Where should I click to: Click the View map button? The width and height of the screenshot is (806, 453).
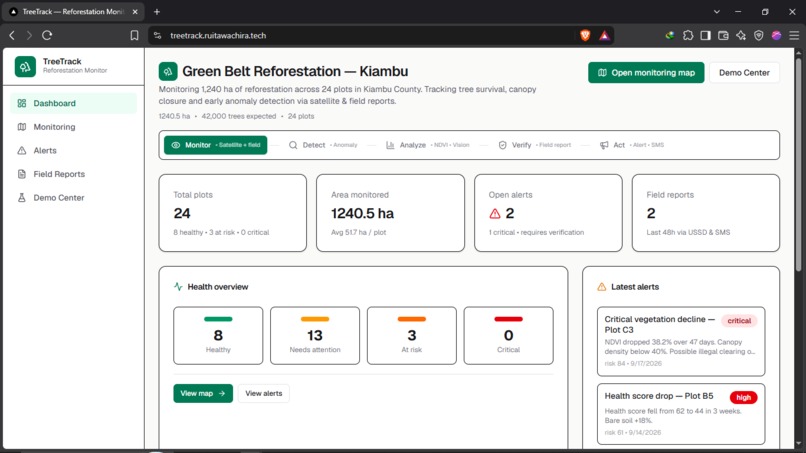(203, 393)
